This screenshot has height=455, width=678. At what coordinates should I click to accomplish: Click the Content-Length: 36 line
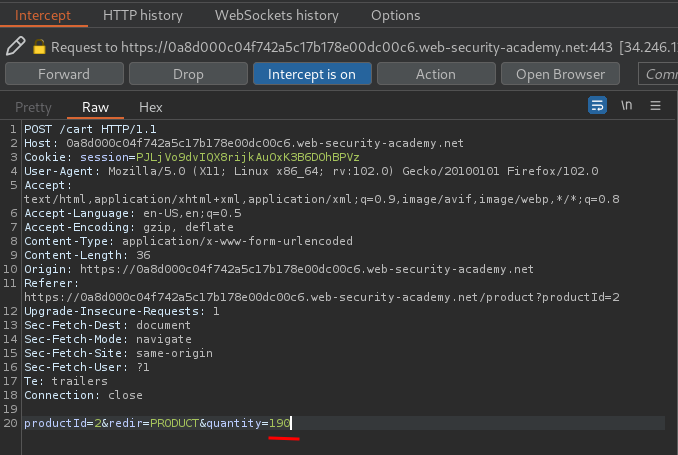coord(87,255)
